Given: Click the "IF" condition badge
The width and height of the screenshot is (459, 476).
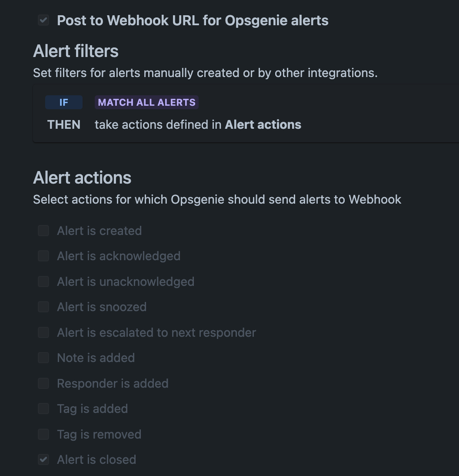Looking at the screenshot, I should [63, 102].
